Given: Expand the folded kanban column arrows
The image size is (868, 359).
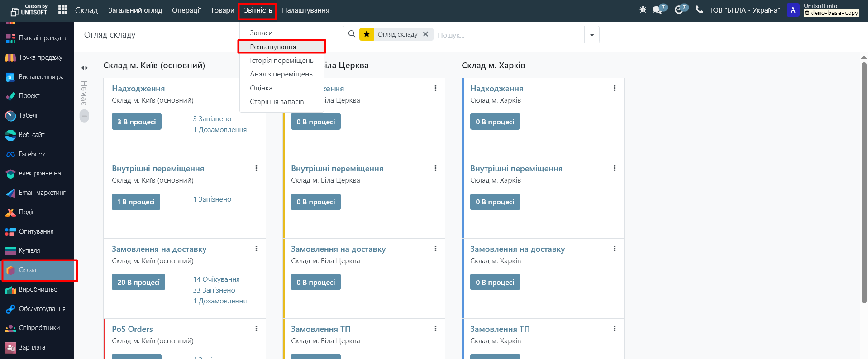Looking at the screenshot, I should click(85, 68).
